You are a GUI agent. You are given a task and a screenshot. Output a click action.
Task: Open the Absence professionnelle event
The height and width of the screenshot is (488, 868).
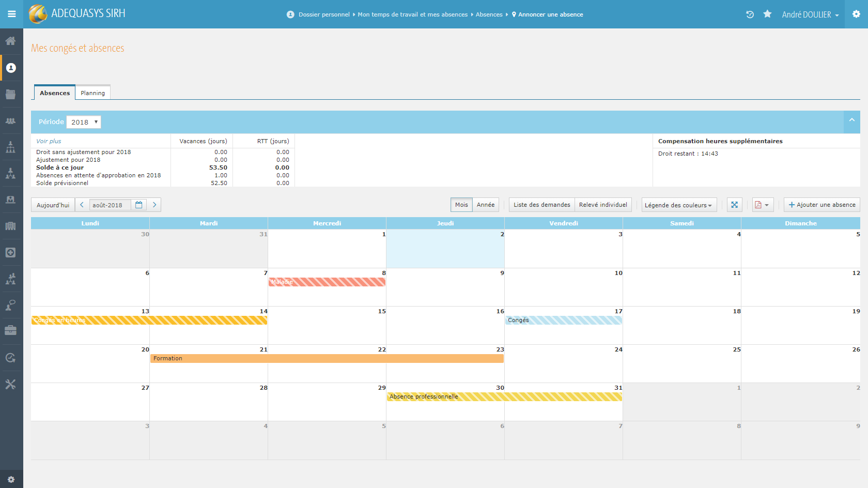(x=504, y=396)
